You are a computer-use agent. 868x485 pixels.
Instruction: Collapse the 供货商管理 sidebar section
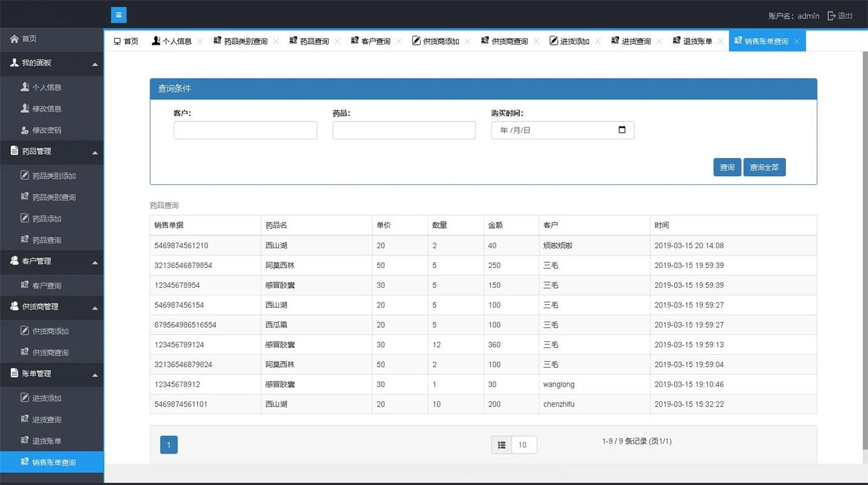click(95, 308)
